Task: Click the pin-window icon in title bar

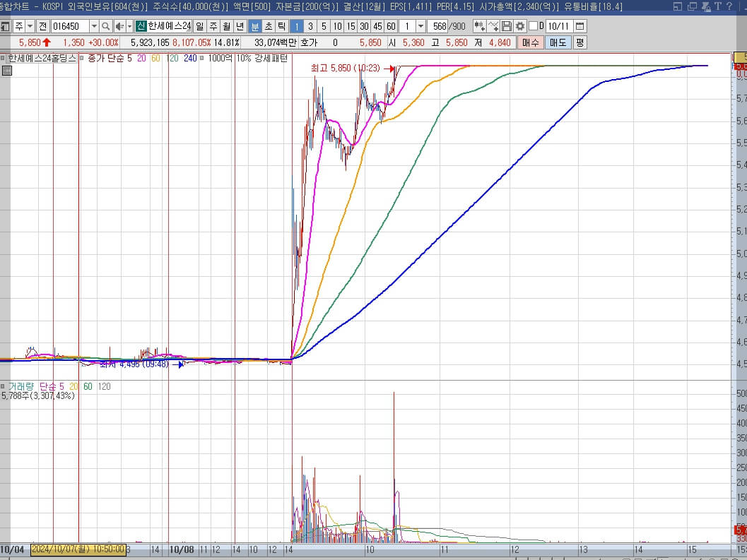Action: (x=706, y=6)
